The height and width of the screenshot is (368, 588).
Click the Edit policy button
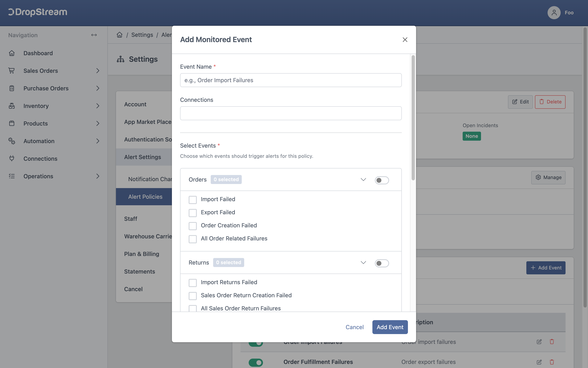(x=520, y=102)
